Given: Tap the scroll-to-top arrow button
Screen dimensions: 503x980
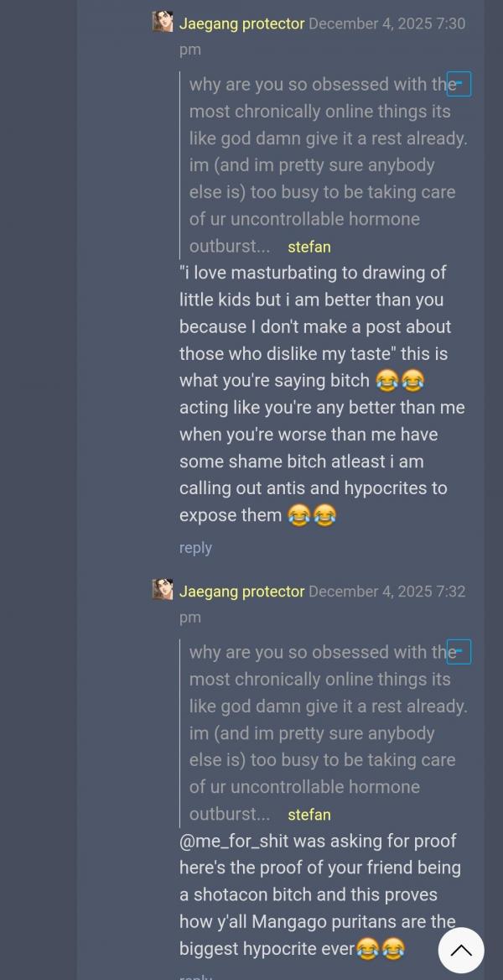Looking at the screenshot, I should (460, 950).
